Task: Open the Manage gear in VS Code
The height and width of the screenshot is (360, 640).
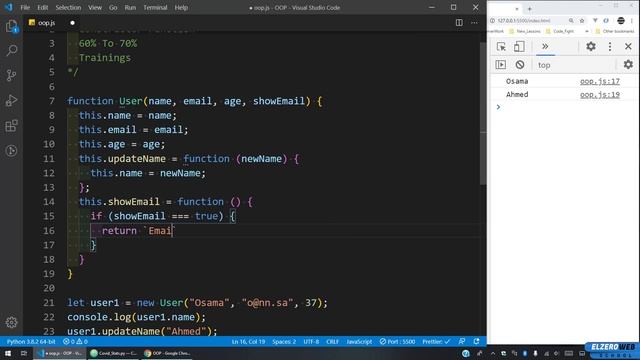Action: [11, 322]
